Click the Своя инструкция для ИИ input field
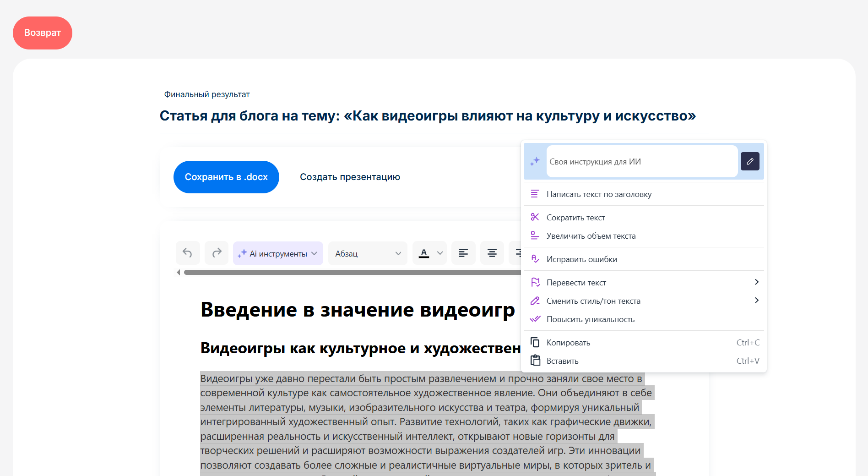Screen dimensions: 868x476 click(x=641, y=161)
